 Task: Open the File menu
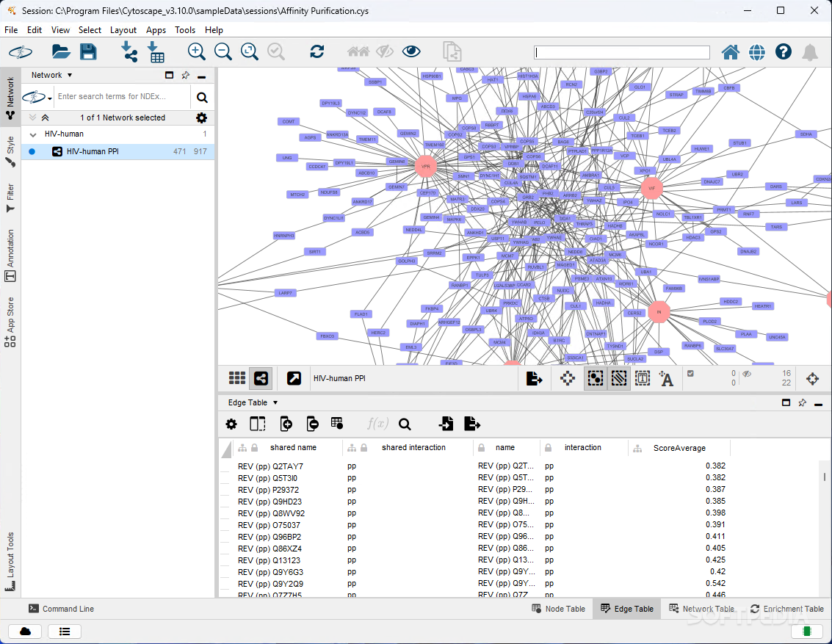pyautogui.click(x=11, y=30)
